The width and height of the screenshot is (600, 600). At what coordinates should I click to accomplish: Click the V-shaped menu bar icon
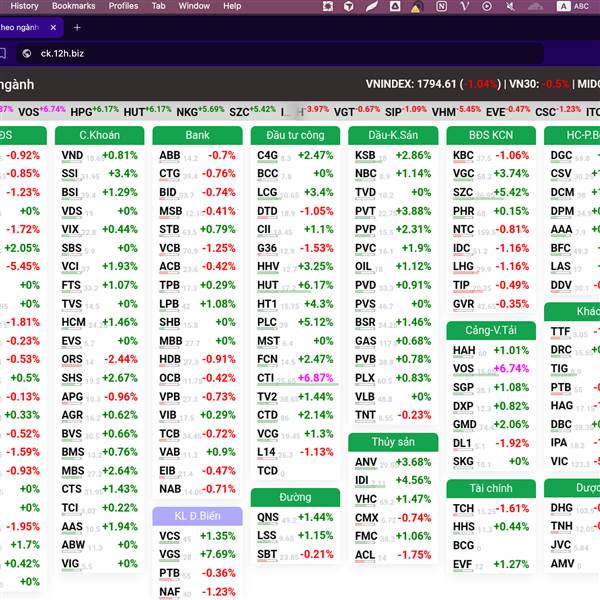464,6
